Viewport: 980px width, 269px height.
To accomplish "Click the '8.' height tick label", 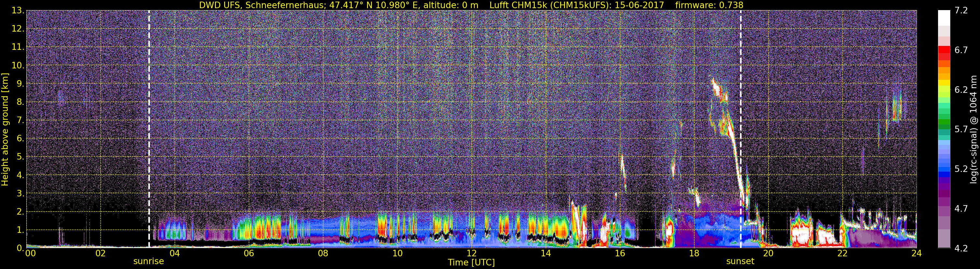I will tap(20, 102).
